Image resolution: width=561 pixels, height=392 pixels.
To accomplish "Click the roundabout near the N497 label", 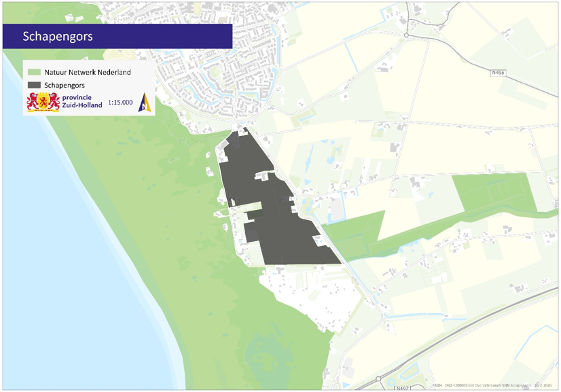I will [x=378, y=378].
